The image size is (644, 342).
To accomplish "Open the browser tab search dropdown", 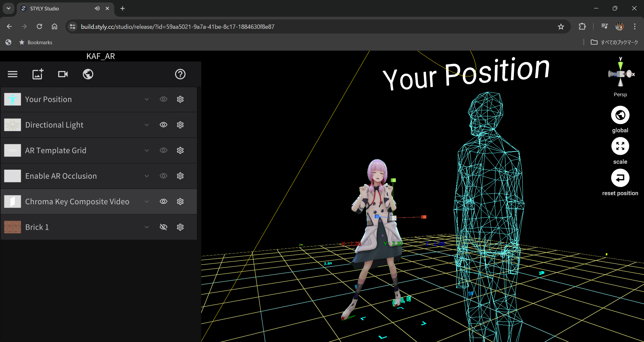I will [8, 8].
